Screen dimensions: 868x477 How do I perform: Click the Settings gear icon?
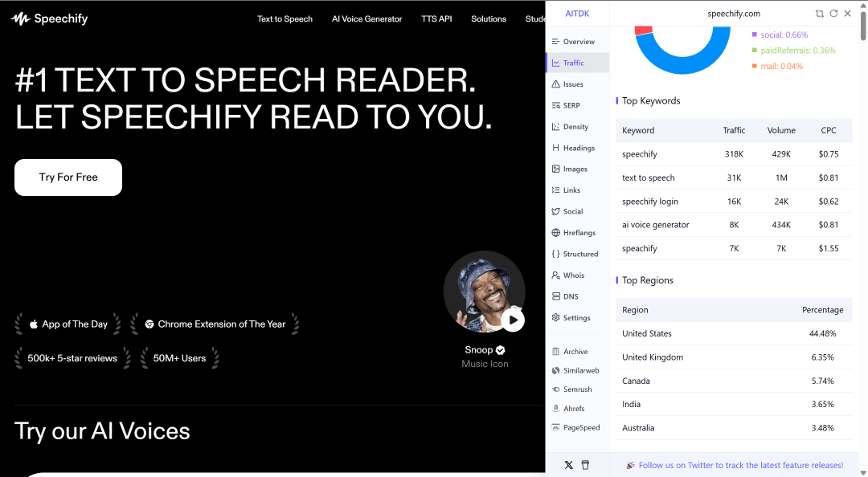556,318
